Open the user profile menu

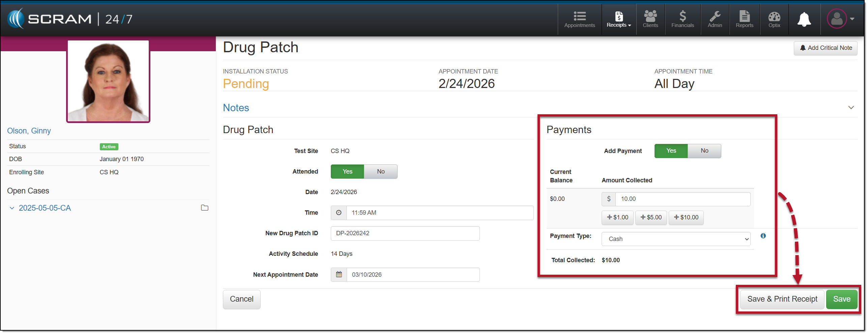[840, 19]
